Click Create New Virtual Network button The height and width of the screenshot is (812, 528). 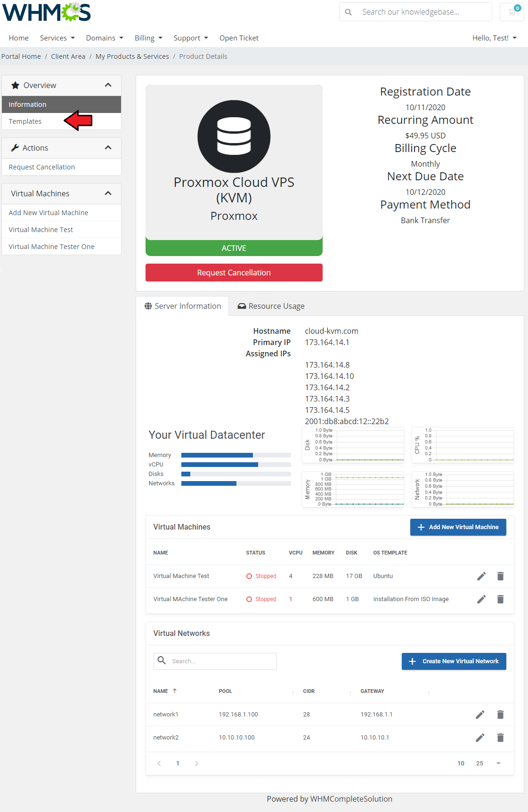pos(454,661)
